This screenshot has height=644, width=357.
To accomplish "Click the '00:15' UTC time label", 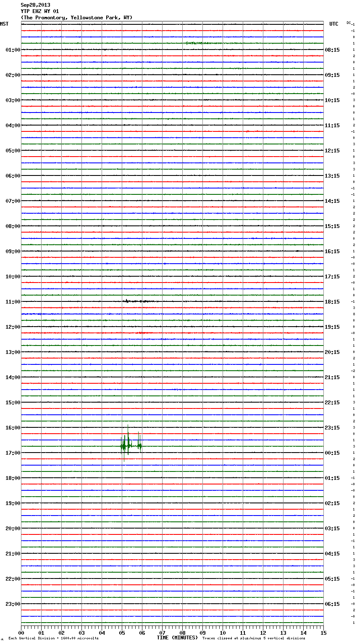I will [x=332, y=453].
